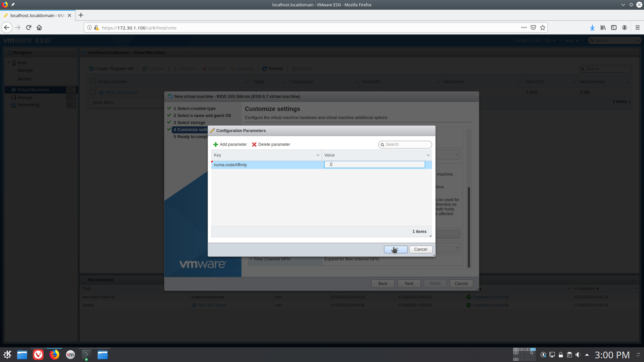Bookmark this page with star icon
Viewport: 644px width, 362px height.
[543, 27]
